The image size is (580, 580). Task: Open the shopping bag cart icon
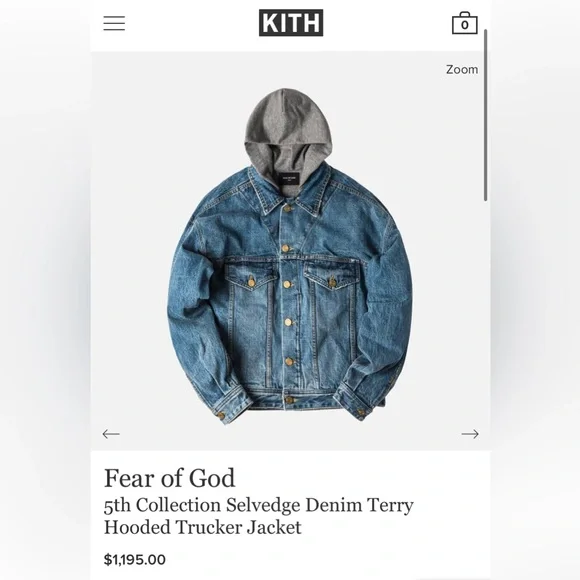tap(465, 23)
